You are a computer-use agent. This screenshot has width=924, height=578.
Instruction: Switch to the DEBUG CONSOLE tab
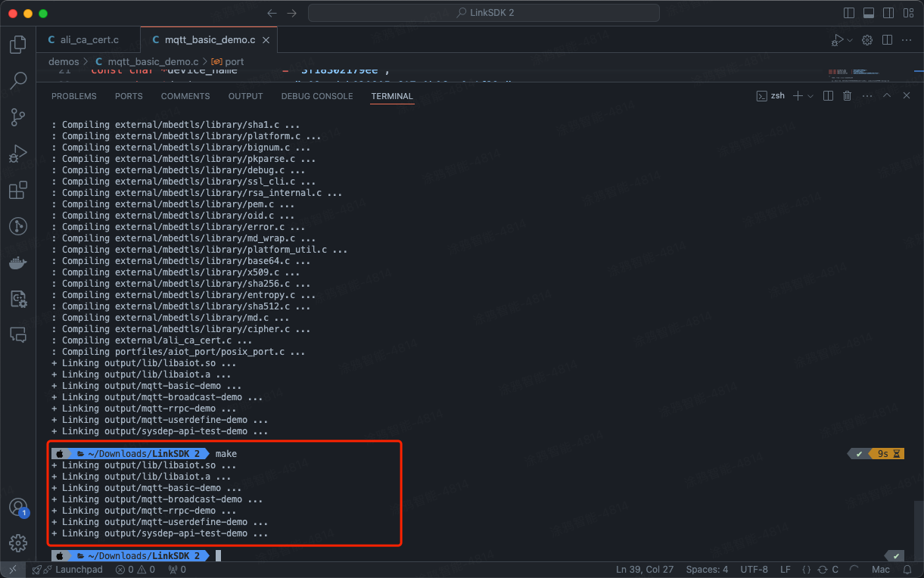[317, 96]
